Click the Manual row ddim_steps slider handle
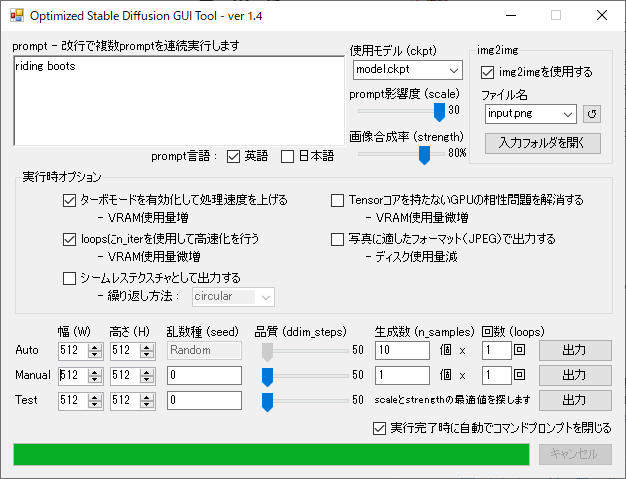Image resolution: width=626 pixels, height=479 pixels. 267,377
